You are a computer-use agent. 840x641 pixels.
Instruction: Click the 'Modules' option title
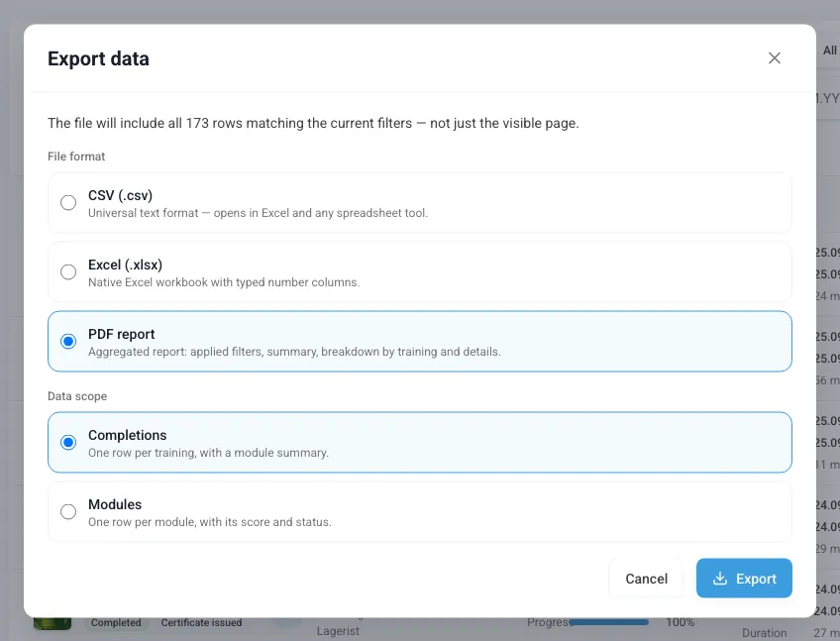115,504
